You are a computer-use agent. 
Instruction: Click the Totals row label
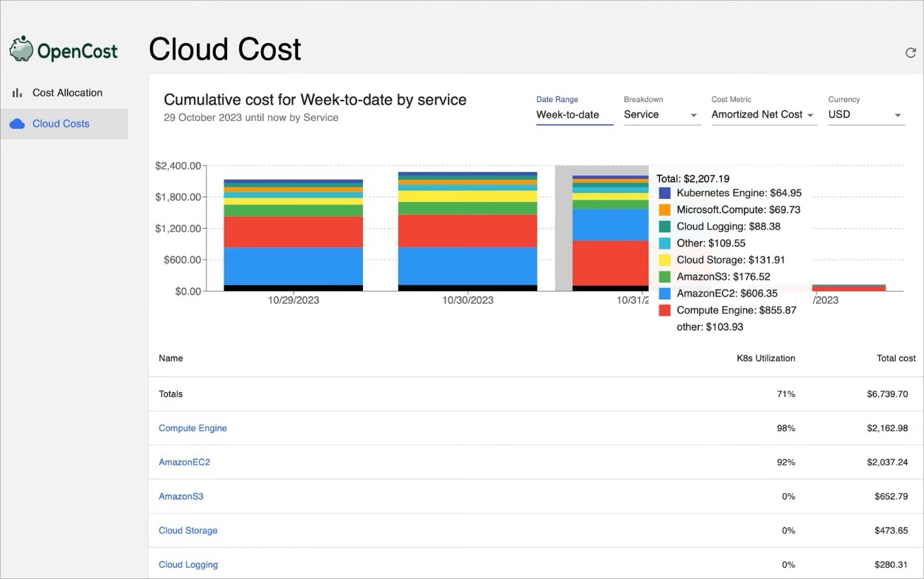click(171, 394)
